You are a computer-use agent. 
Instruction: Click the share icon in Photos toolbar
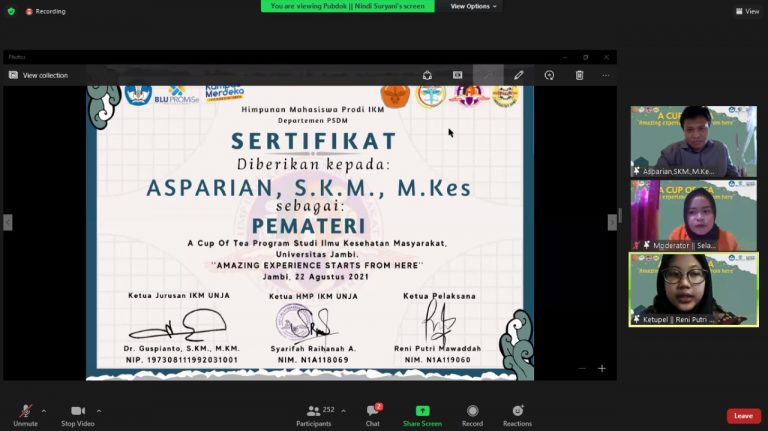pos(427,75)
